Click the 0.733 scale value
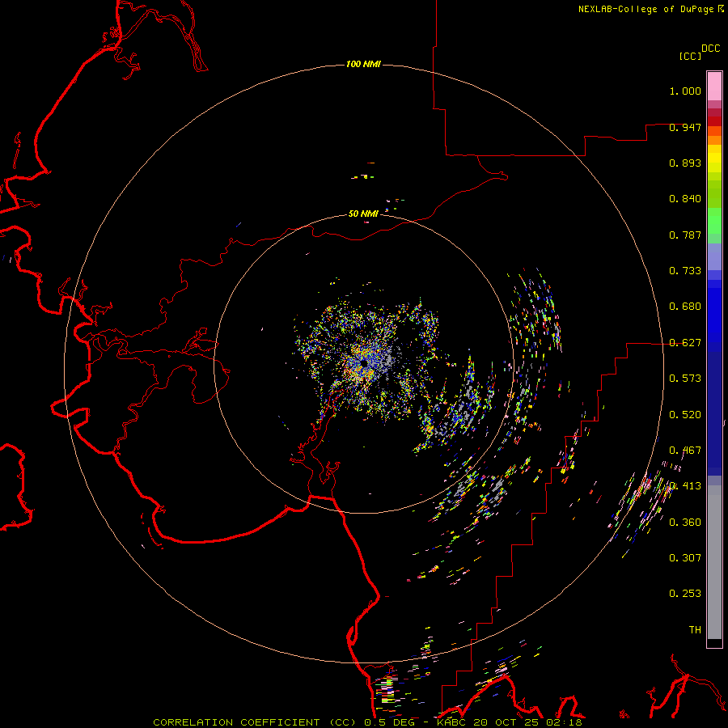The image size is (728, 728). click(x=685, y=271)
